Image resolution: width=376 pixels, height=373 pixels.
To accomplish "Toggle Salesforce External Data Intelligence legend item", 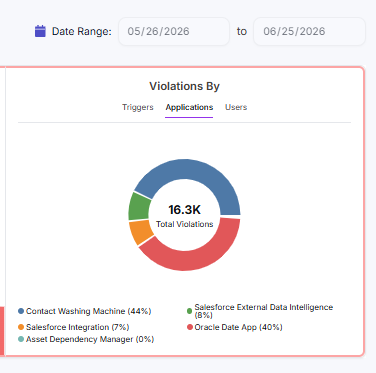I will tap(260, 311).
